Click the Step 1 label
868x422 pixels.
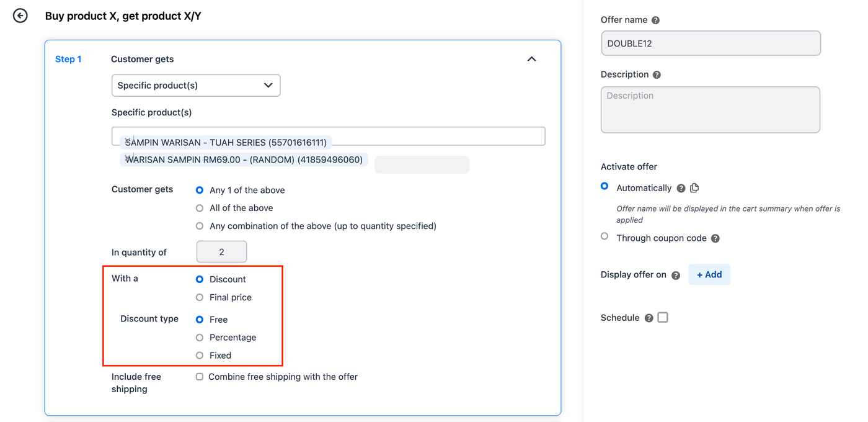tap(68, 60)
